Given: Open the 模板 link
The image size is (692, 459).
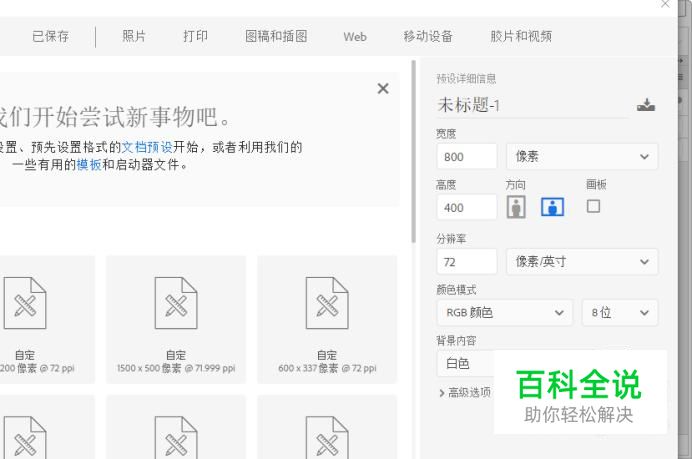Looking at the screenshot, I should tap(89, 165).
